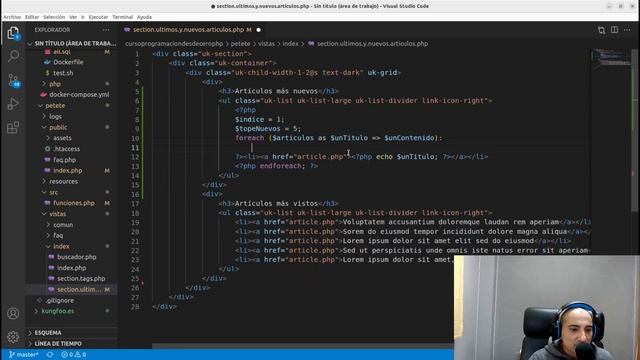
Task: Close the unsaved editor tab dot
Action: point(258,30)
